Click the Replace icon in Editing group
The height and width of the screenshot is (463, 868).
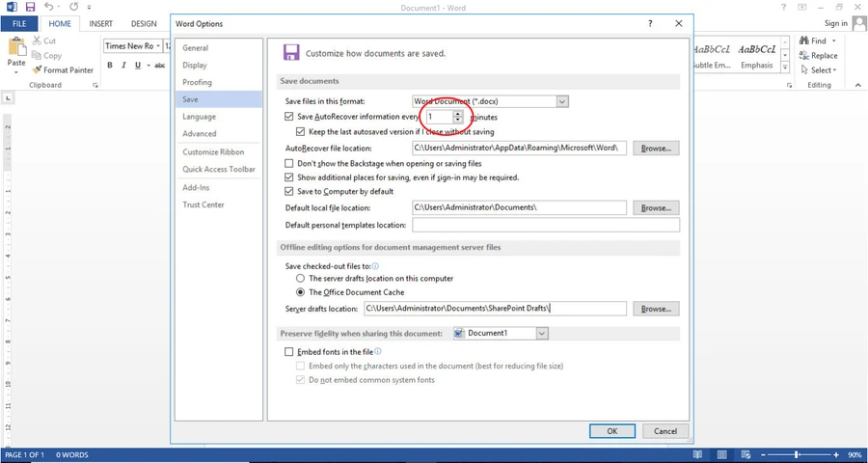(x=803, y=55)
